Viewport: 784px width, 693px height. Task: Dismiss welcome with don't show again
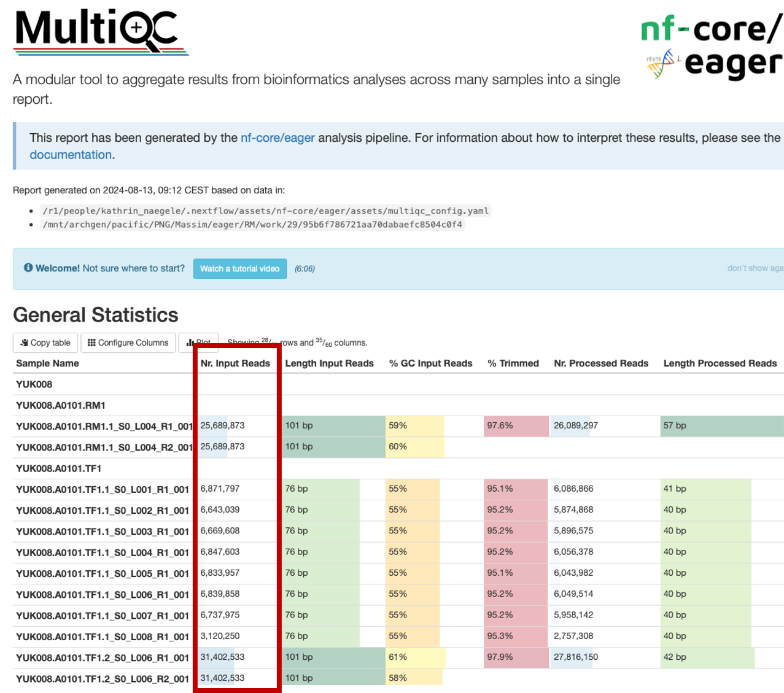pyautogui.click(x=755, y=268)
